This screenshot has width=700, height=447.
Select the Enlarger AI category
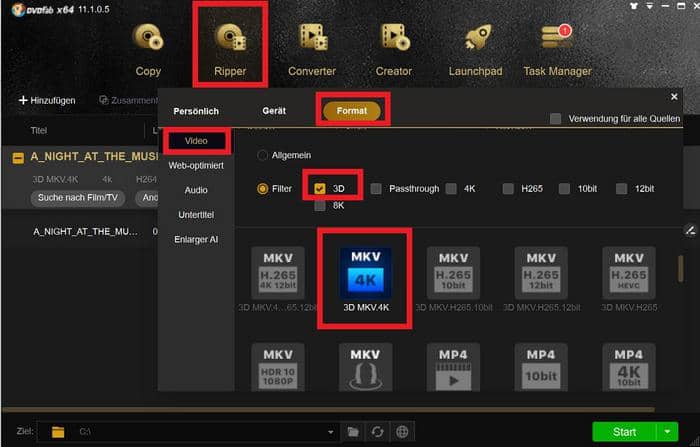196,239
